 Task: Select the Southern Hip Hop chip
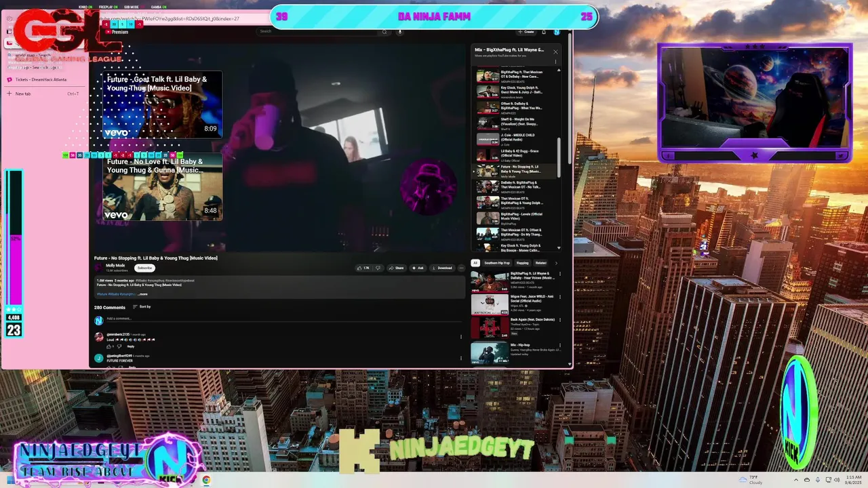click(x=497, y=263)
